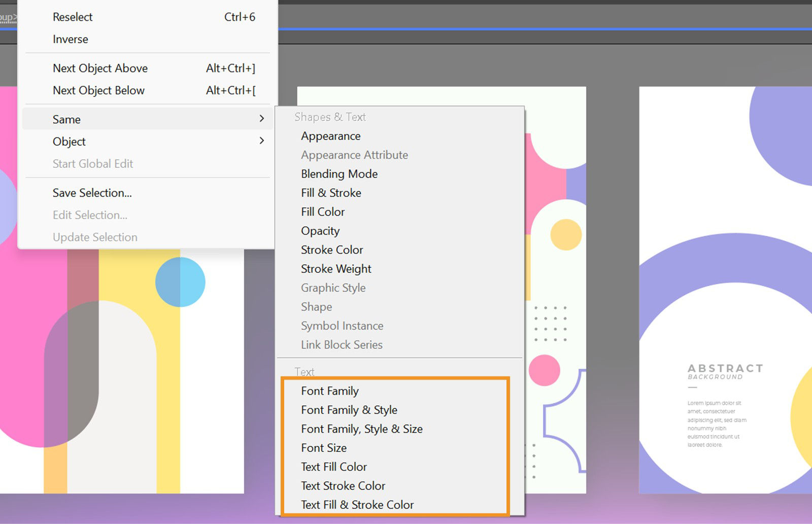Image resolution: width=812 pixels, height=524 pixels.
Task: Select same Appearance
Action: coord(330,136)
